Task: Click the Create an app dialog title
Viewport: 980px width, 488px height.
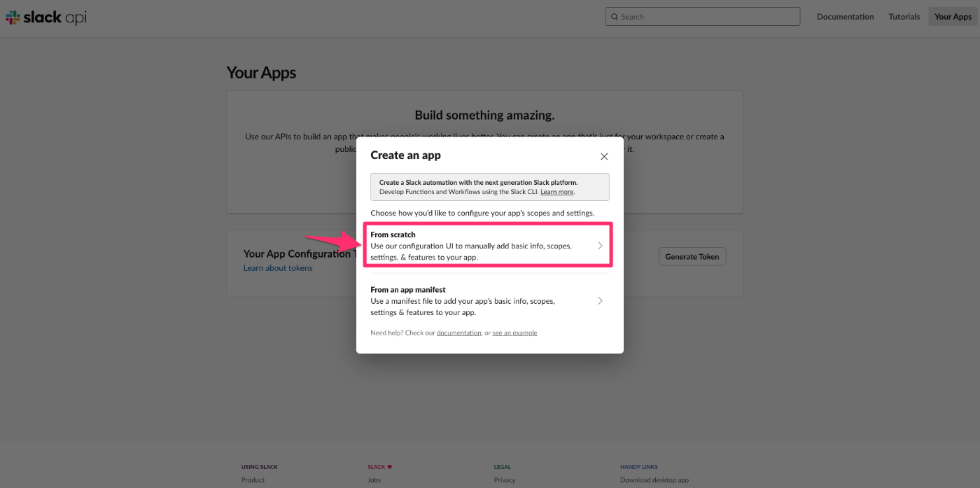Action: tap(405, 155)
